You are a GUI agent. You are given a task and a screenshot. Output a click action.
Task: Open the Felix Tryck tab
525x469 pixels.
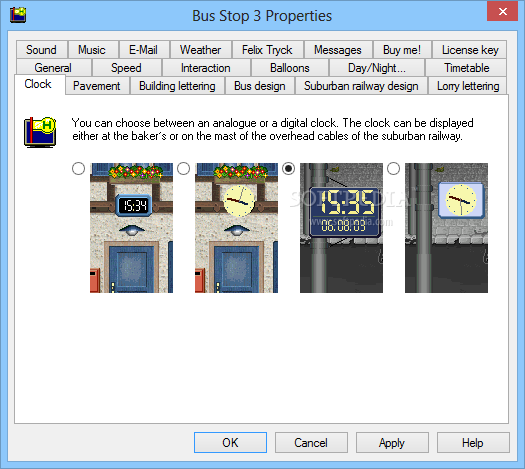(268, 50)
